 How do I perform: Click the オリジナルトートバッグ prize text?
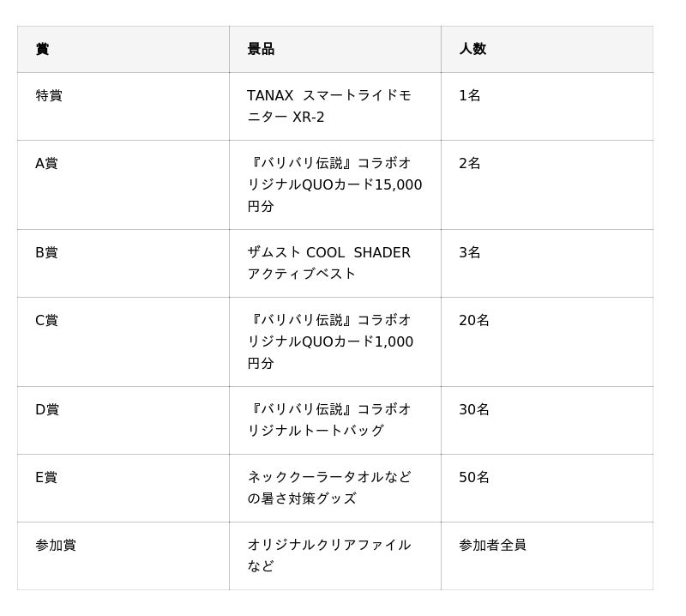click(328, 420)
